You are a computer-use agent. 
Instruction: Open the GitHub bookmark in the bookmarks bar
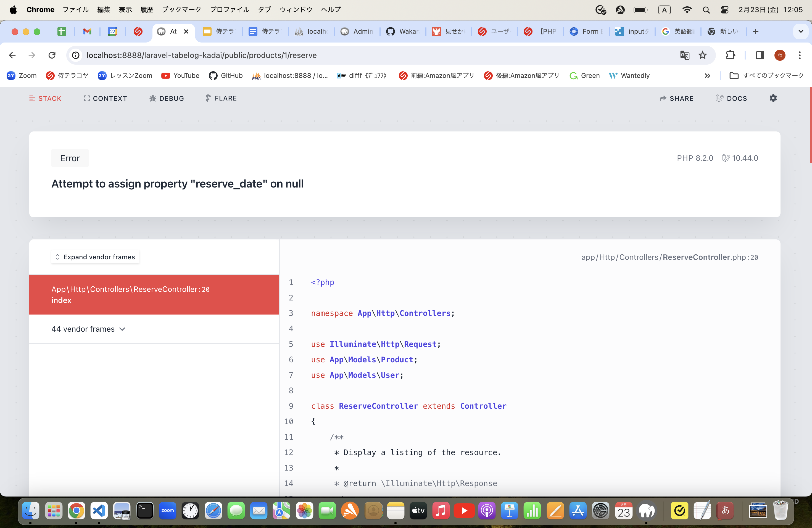(x=225, y=75)
